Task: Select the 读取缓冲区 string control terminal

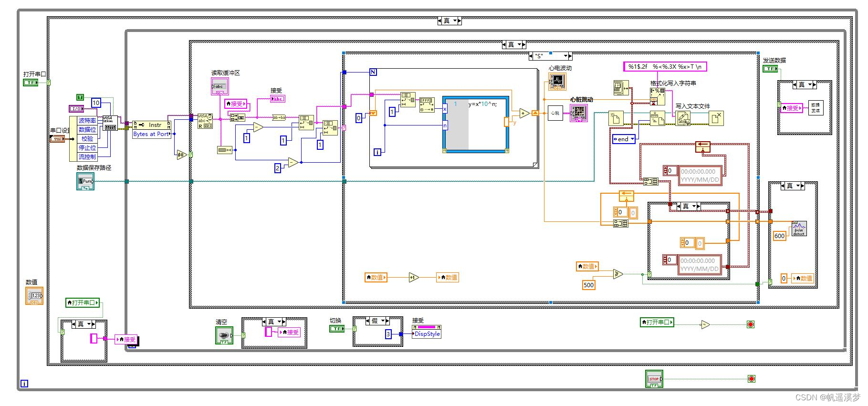Action: 220,86
